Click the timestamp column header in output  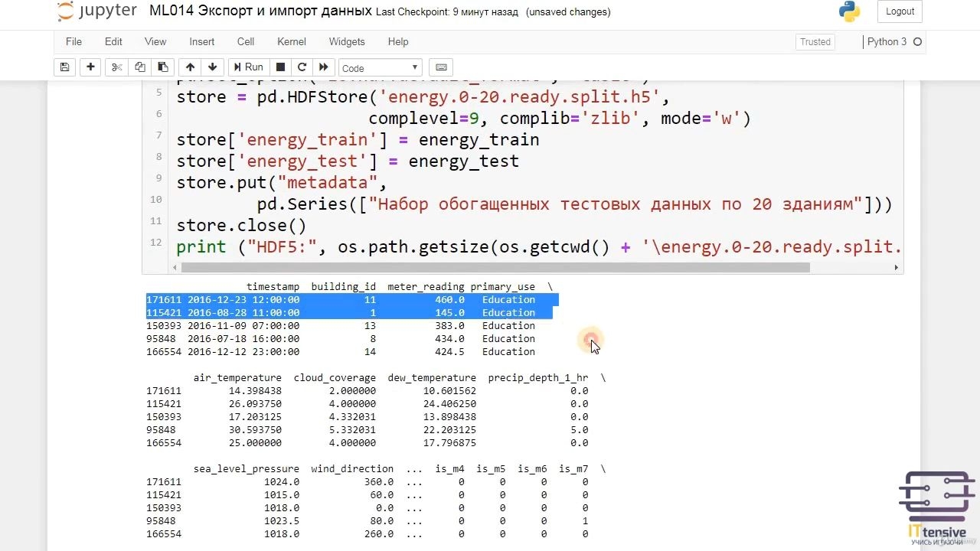pyautogui.click(x=273, y=287)
